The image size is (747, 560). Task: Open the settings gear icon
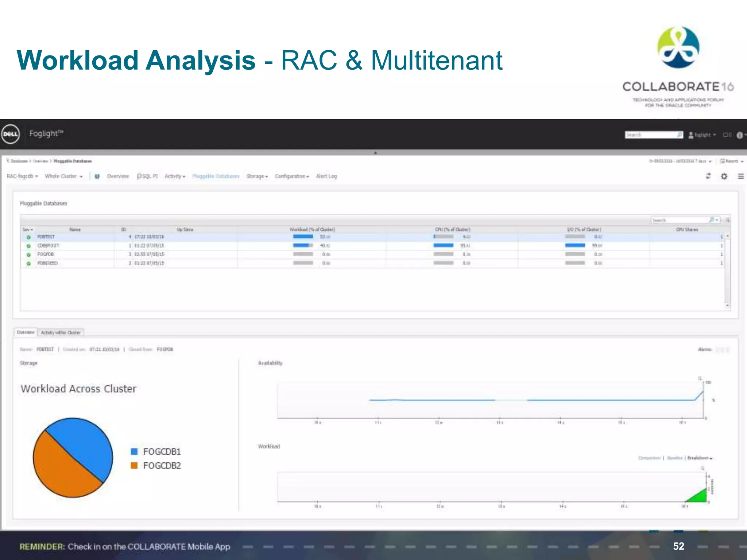[724, 176]
